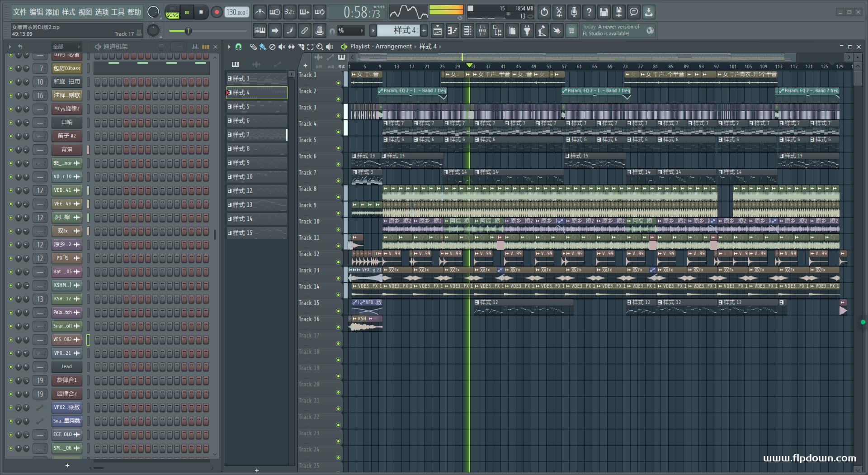Enable wait for input before recording

(274, 12)
